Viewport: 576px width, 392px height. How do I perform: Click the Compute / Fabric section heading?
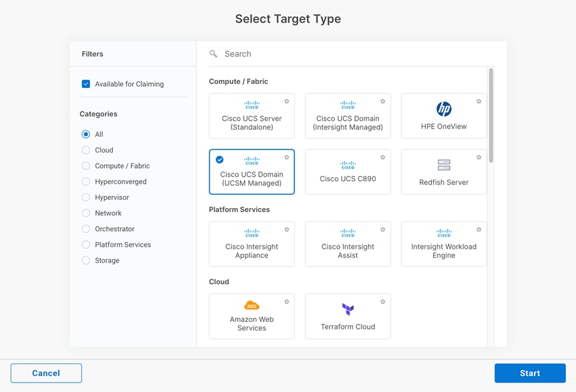238,81
